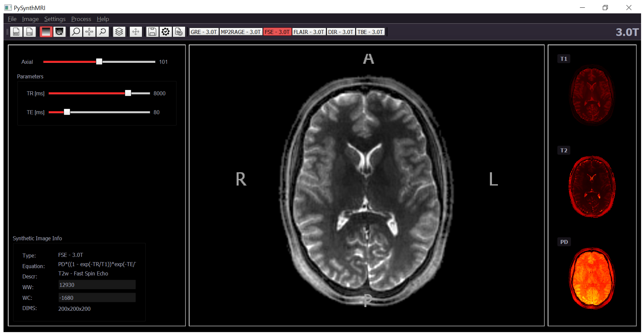644x335 pixels.
Task: Click the stacked layers slicing icon
Action: tap(119, 32)
